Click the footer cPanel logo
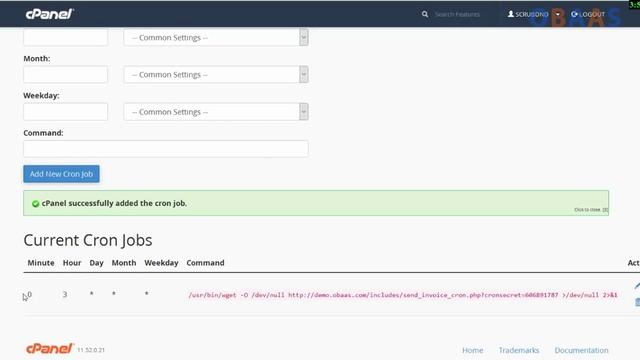The image size is (640, 360). (x=49, y=349)
